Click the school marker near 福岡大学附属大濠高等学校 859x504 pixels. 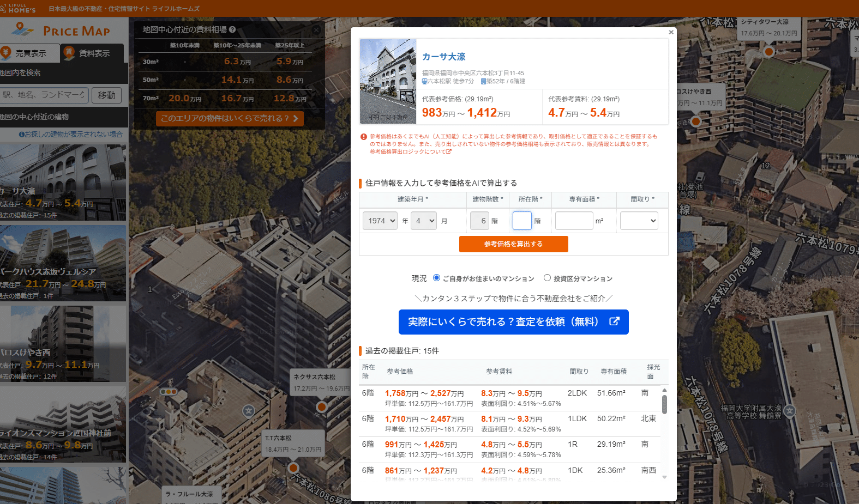(x=790, y=411)
